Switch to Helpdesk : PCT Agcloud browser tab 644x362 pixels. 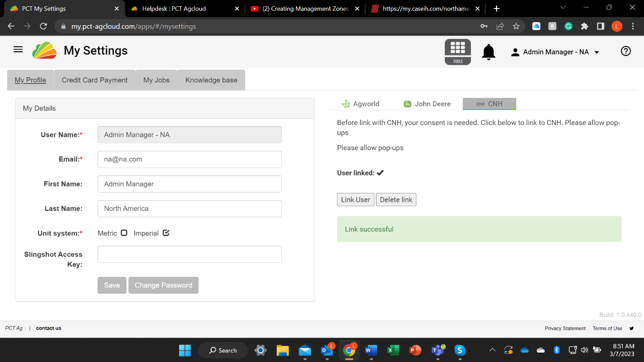pyautogui.click(x=184, y=9)
